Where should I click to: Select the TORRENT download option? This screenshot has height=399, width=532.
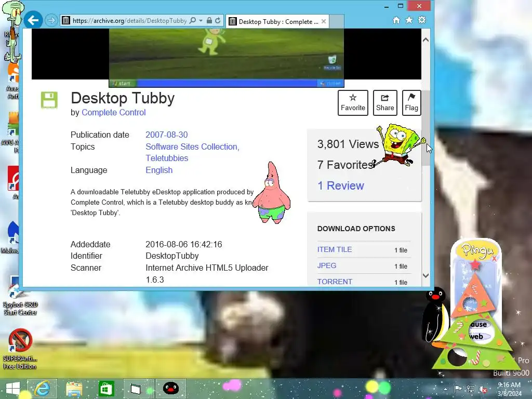tap(335, 282)
